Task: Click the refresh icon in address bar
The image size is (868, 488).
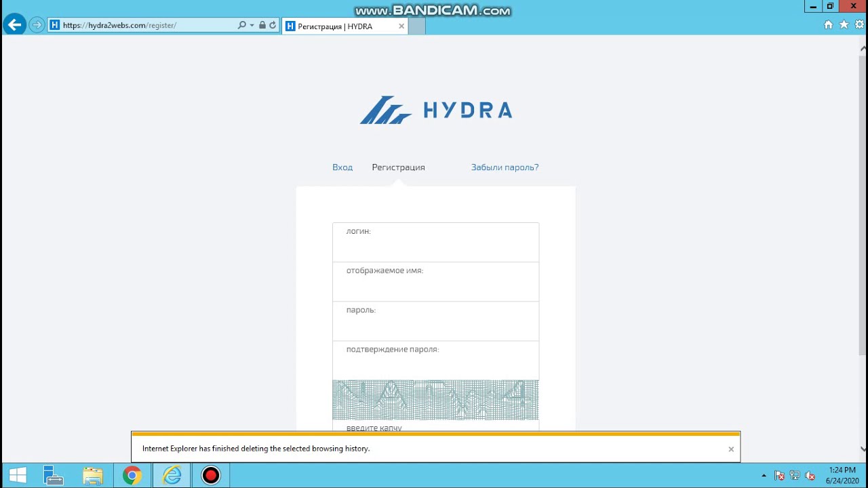Action: (x=273, y=25)
